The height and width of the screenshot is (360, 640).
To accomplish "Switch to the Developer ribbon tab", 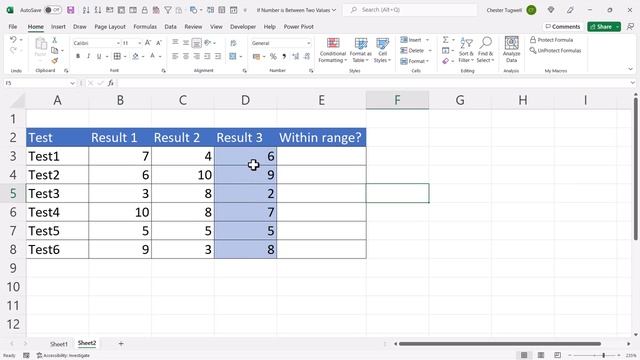I will coord(243,27).
